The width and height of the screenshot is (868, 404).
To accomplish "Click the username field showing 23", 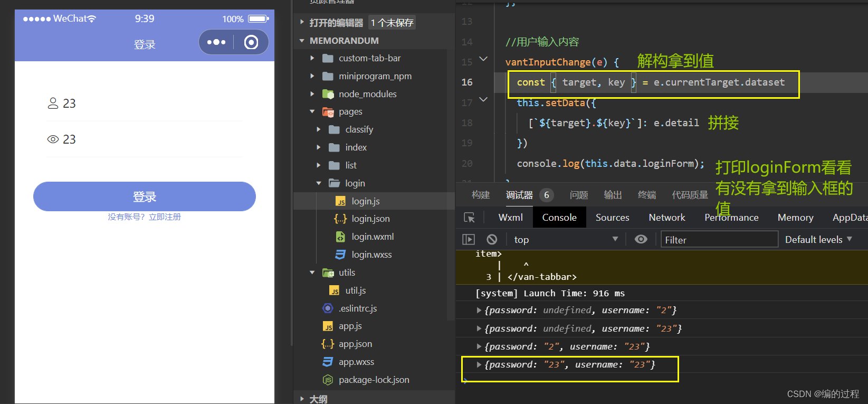I will click(145, 104).
